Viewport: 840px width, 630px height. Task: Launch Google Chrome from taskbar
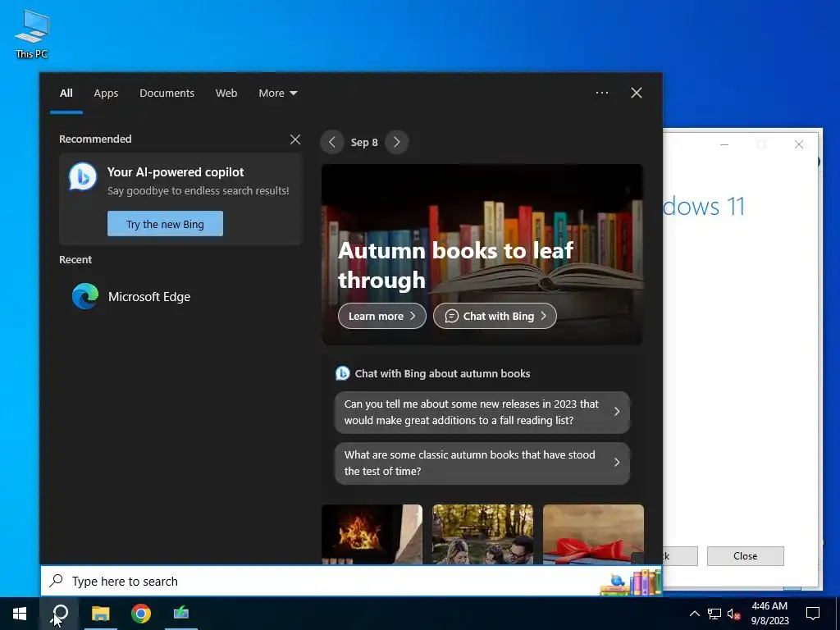(141, 614)
